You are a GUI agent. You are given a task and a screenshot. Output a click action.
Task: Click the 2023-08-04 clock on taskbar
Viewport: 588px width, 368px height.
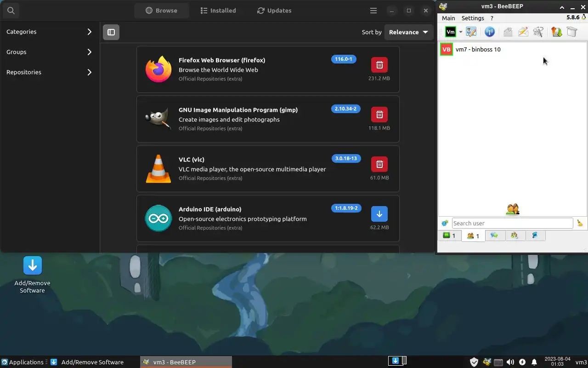click(x=557, y=362)
